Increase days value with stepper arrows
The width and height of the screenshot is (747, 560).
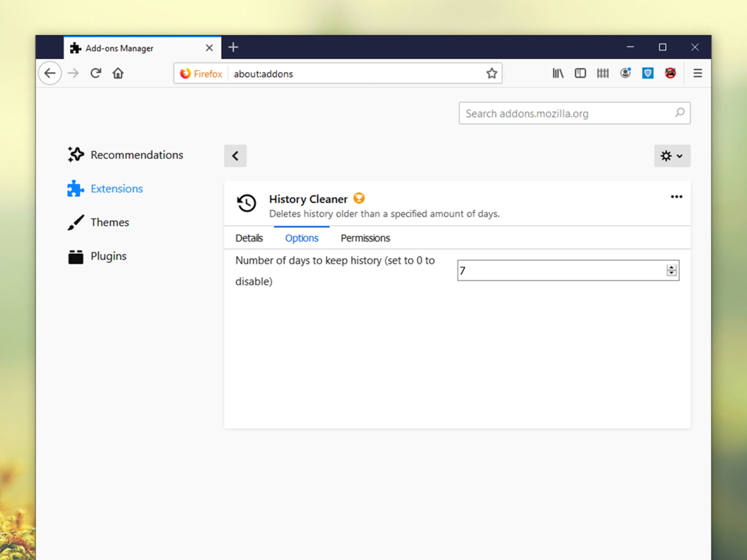(x=671, y=267)
